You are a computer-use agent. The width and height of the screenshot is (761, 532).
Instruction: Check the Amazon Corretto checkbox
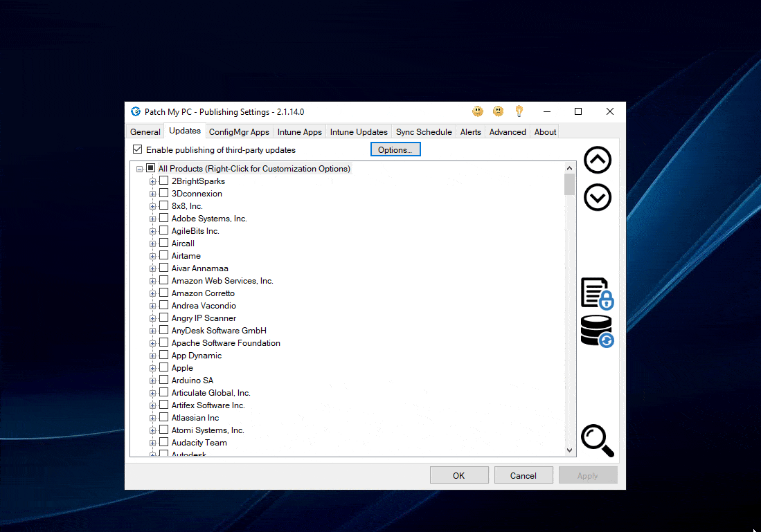point(164,293)
